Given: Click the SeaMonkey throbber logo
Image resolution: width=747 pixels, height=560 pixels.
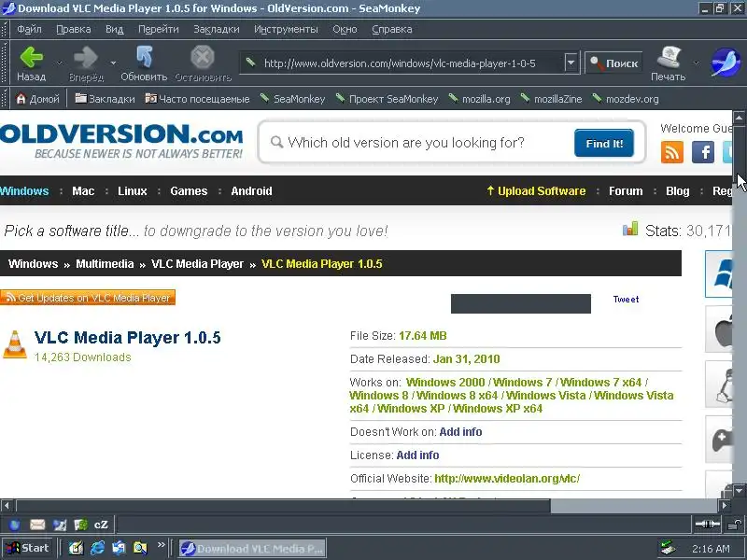Looking at the screenshot, I should 726,63.
